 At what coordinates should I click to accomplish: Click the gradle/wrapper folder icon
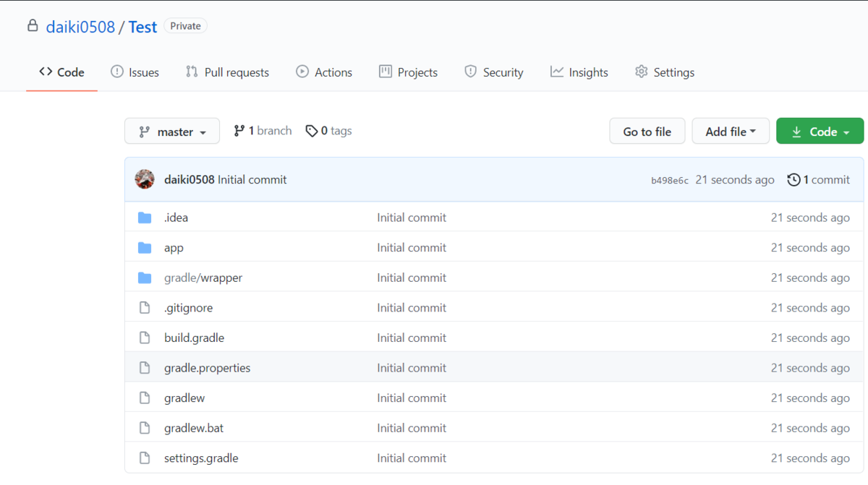tap(145, 278)
